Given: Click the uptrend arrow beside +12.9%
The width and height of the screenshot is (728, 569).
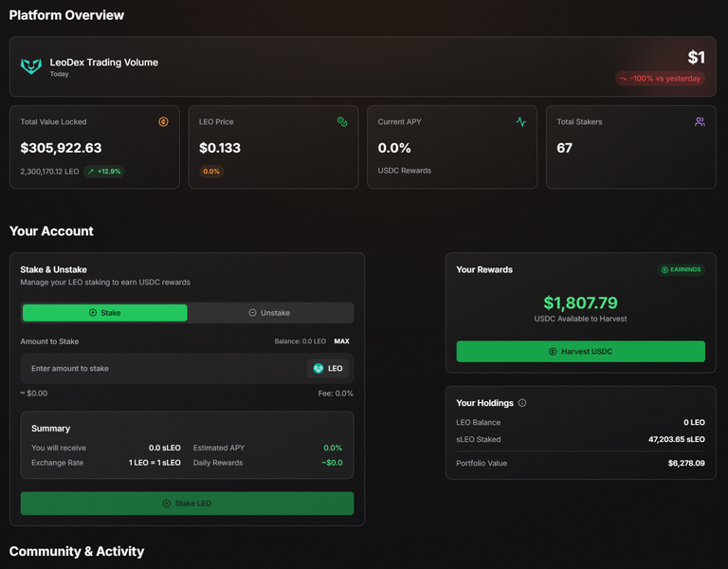Looking at the screenshot, I should tap(91, 172).
